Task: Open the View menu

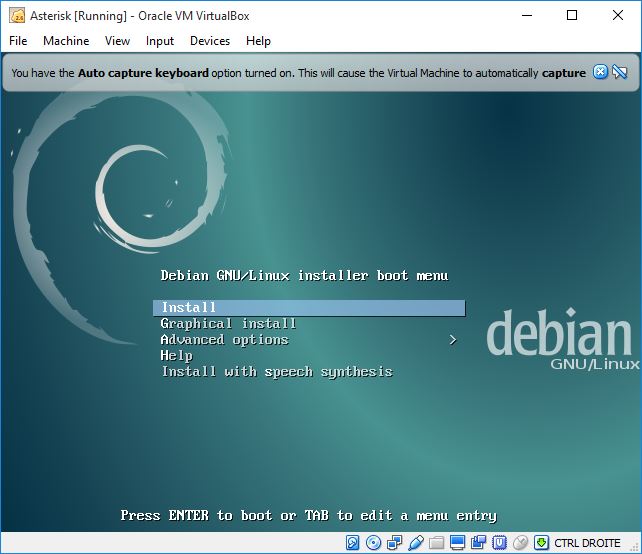Action: [117, 41]
